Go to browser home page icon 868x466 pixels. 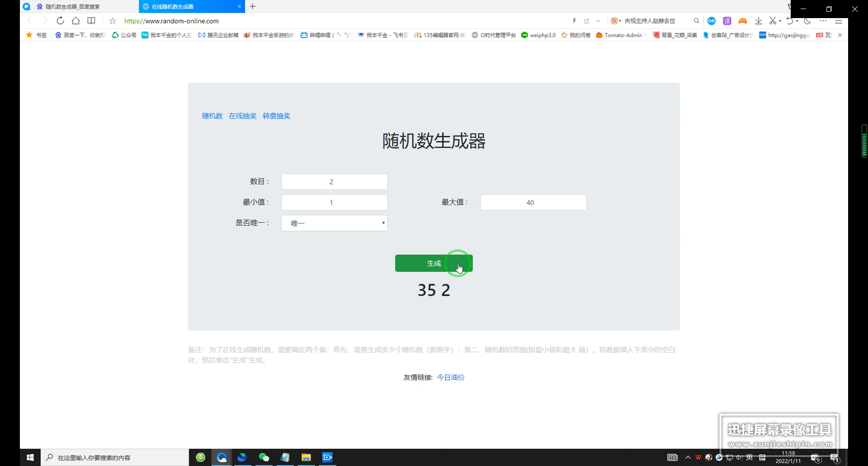click(x=76, y=21)
